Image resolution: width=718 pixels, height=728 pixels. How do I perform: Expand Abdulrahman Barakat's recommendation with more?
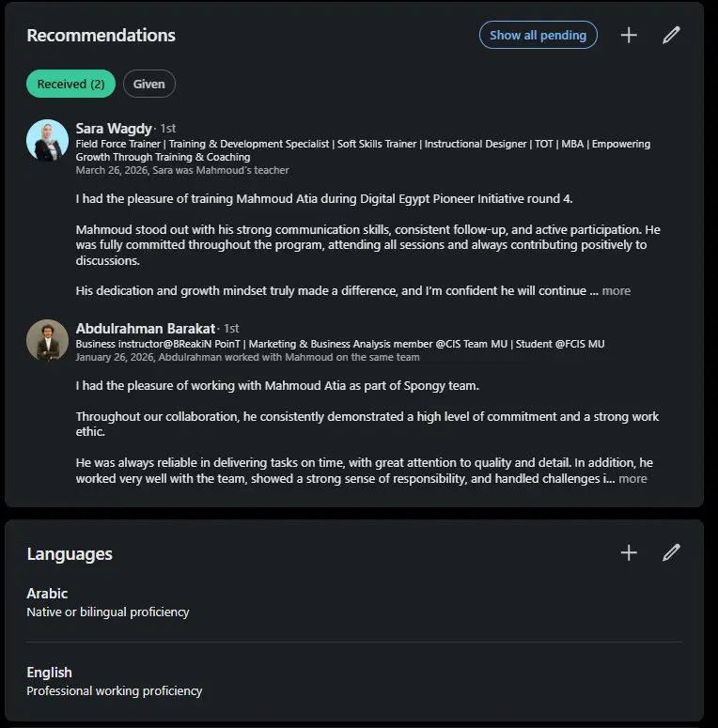pyautogui.click(x=632, y=479)
